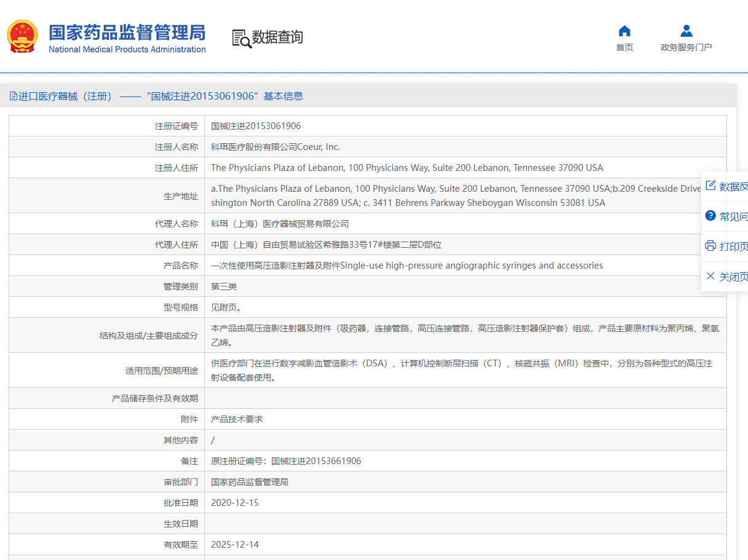Screen dimensions: 748x560
Task: Click the 结构及组成/主要组成成分 row label
Action: point(149,336)
